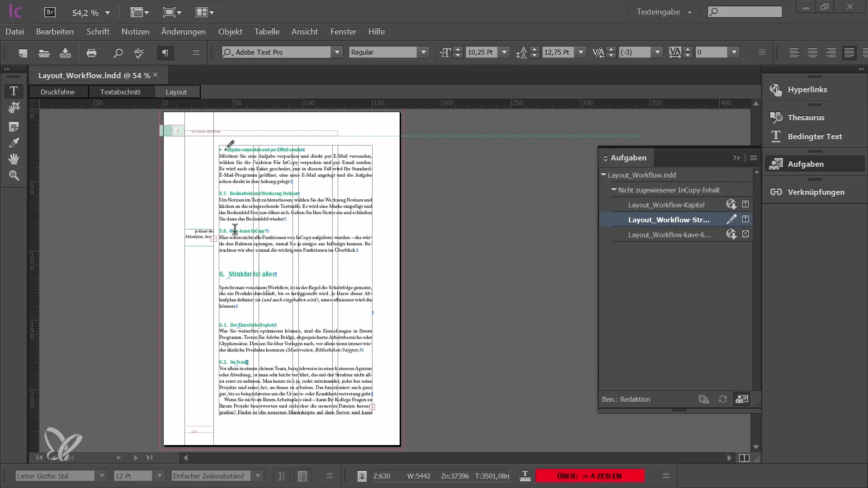Switch to the Druckfahne tab
Image resolution: width=868 pixels, height=488 pixels.
point(57,92)
